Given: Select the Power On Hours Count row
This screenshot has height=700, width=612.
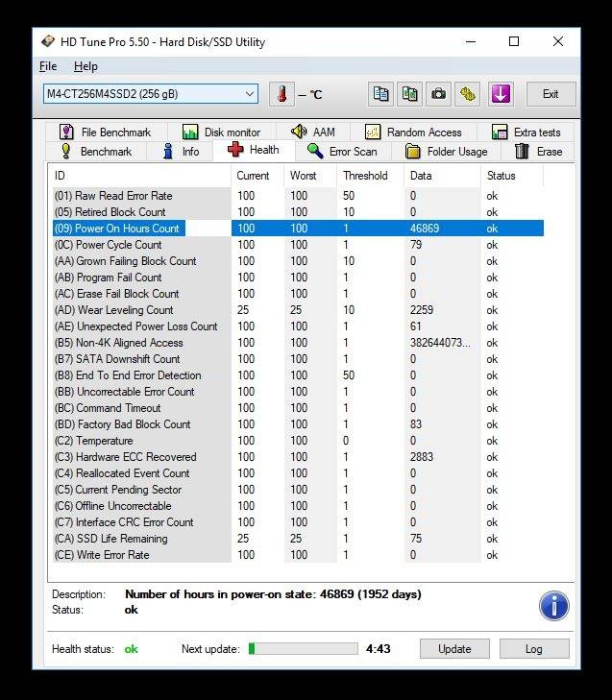Looking at the screenshot, I should (x=298, y=229).
